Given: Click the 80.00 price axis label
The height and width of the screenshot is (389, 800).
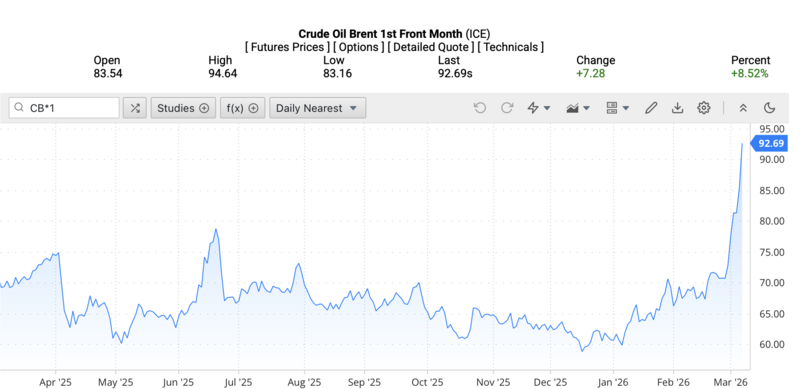Looking at the screenshot, I should point(771,221).
